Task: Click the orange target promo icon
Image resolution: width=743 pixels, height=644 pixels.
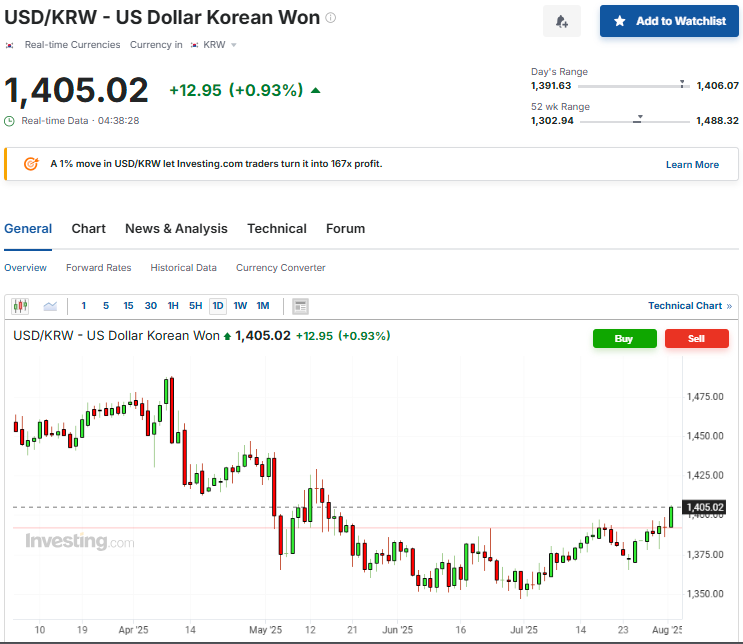Action: coord(31,164)
